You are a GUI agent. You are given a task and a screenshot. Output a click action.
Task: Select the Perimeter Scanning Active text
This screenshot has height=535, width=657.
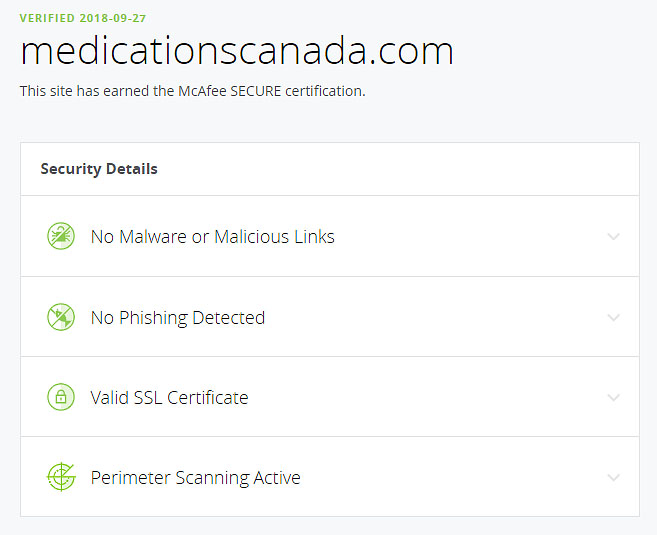tap(195, 478)
